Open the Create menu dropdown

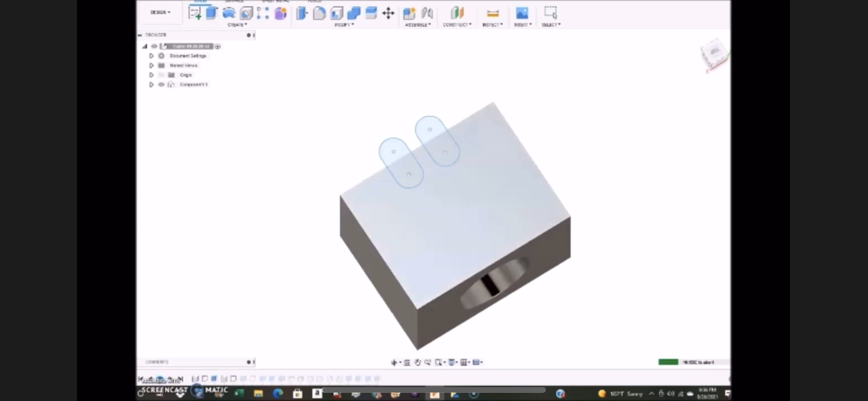coord(237,25)
